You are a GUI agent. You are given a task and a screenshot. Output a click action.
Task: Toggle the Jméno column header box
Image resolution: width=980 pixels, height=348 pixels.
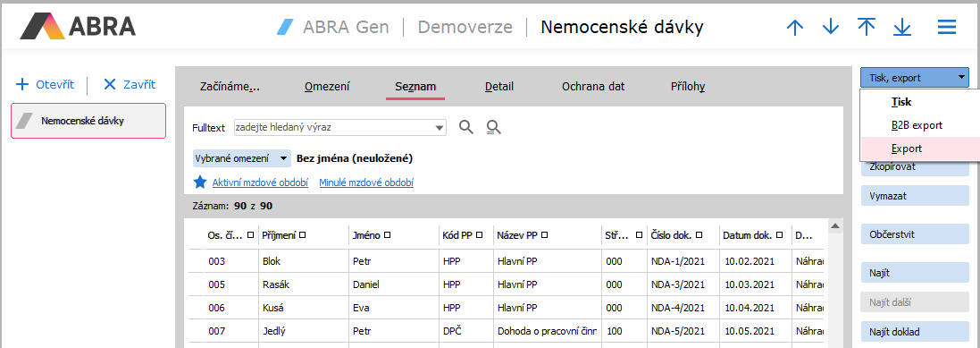[x=387, y=235]
